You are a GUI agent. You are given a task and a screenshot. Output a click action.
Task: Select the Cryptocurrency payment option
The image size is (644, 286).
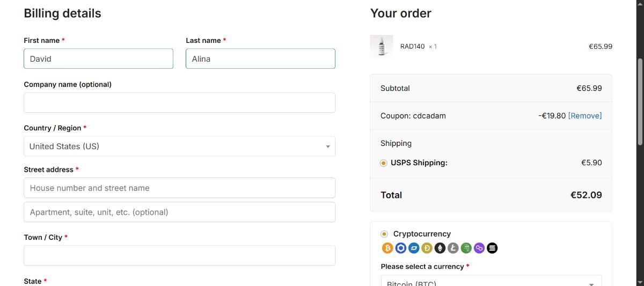[x=384, y=234]
